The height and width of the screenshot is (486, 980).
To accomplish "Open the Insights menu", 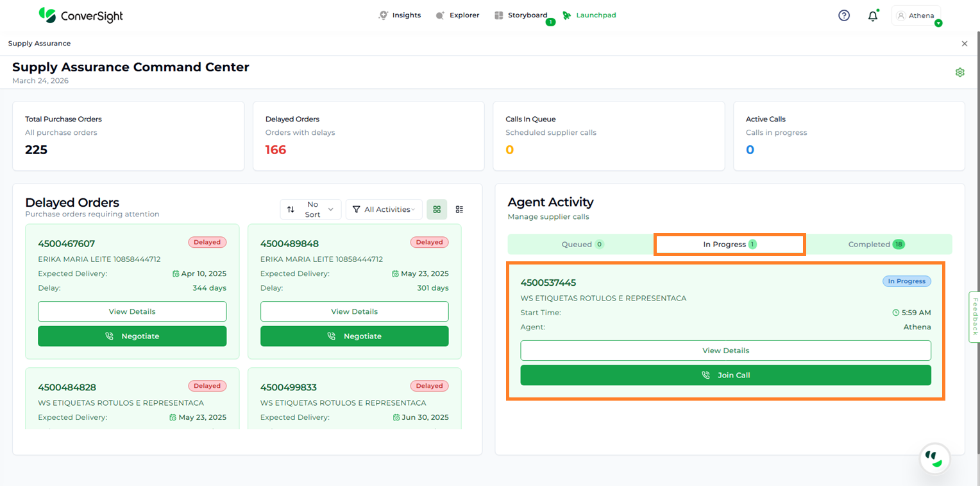I will point(400,15).
